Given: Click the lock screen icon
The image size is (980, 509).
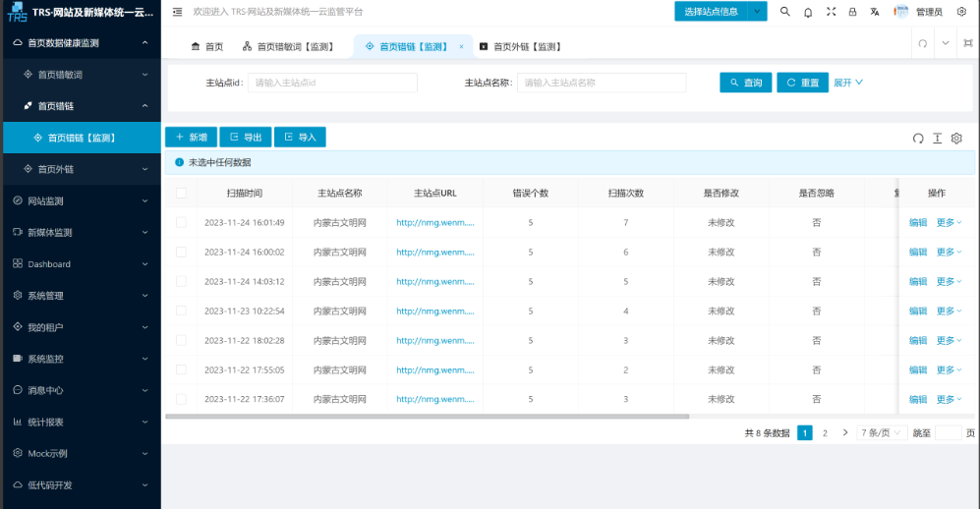Looking at the screenshot, I should pyautogui.click(x=852, y=12).
